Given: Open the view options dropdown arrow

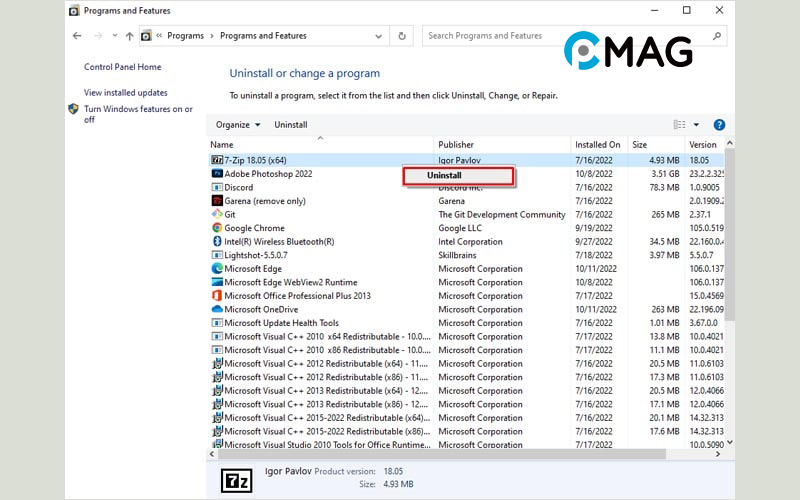Looking at the screenshot, I should (697, 125).
